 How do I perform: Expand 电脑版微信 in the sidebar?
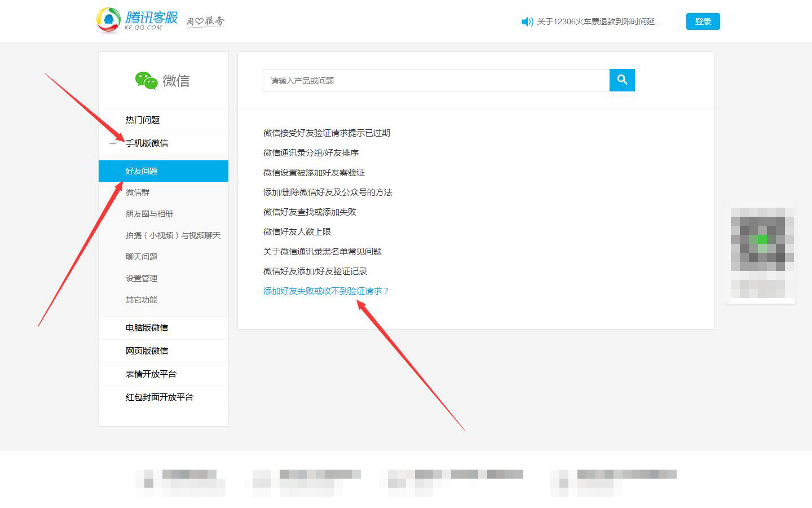147,328
